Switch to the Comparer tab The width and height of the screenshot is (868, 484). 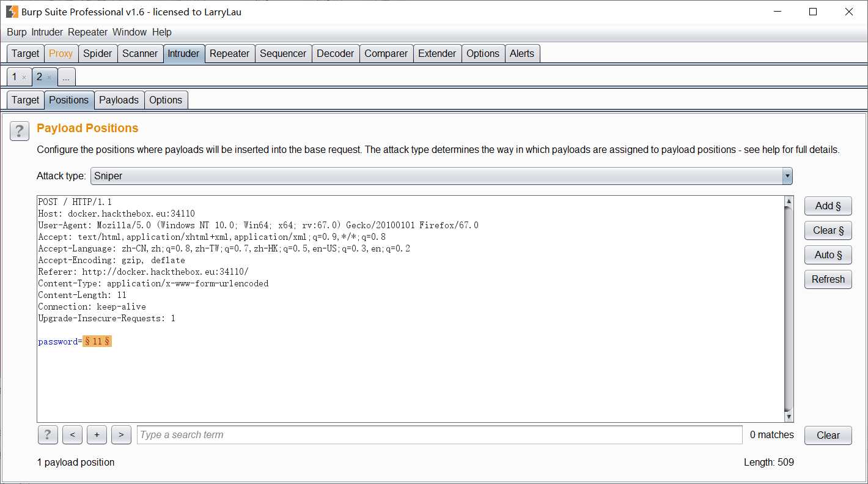tap(386, 53)
